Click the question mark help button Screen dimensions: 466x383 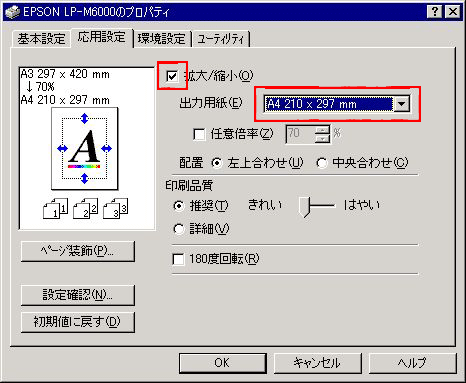click(x=435, y=12)
